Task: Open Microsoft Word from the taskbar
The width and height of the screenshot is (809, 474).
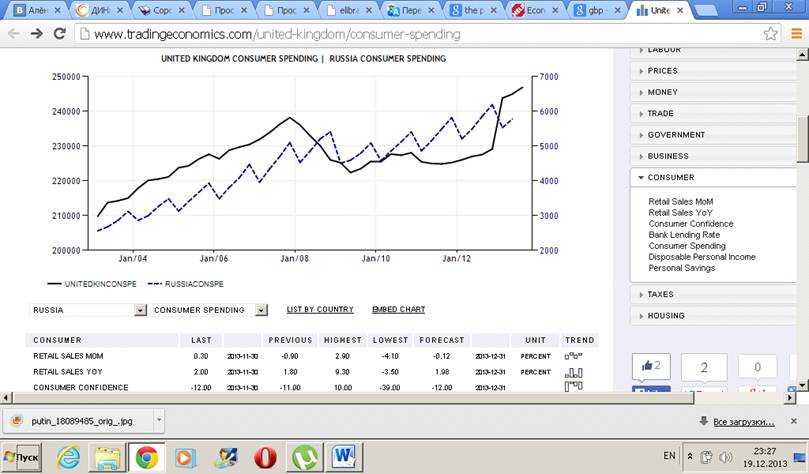Action: (343, 457)
